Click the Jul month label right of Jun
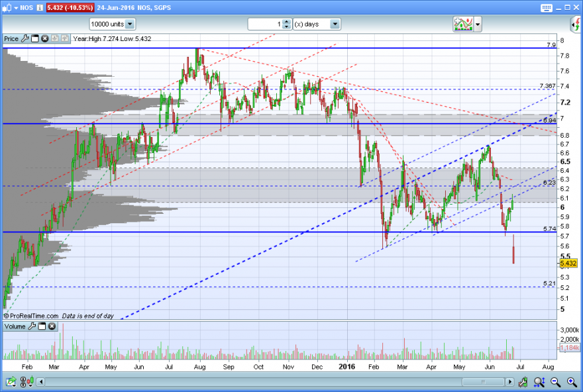The width and height of the screenshot is (583, 392). coord(520,367)
